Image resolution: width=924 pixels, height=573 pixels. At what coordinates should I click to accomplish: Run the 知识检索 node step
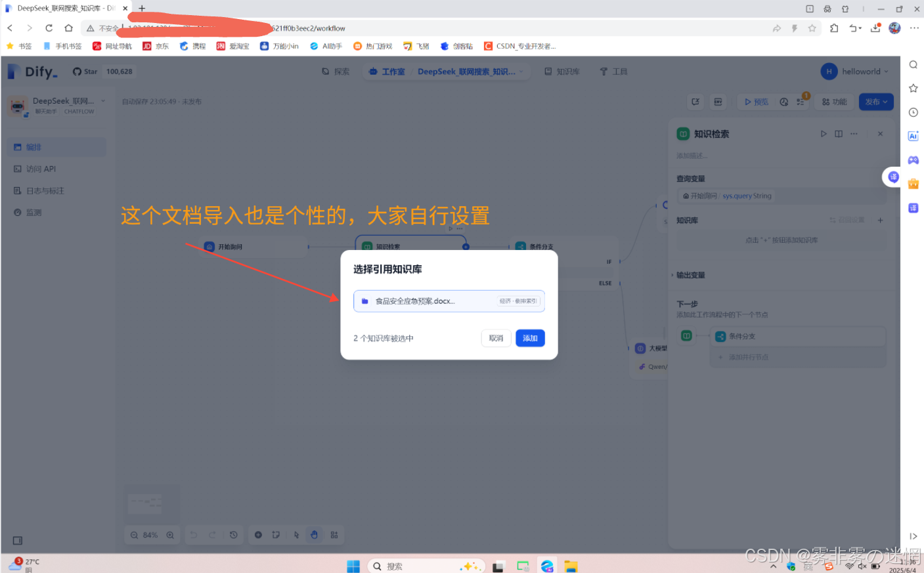(824, 134)
